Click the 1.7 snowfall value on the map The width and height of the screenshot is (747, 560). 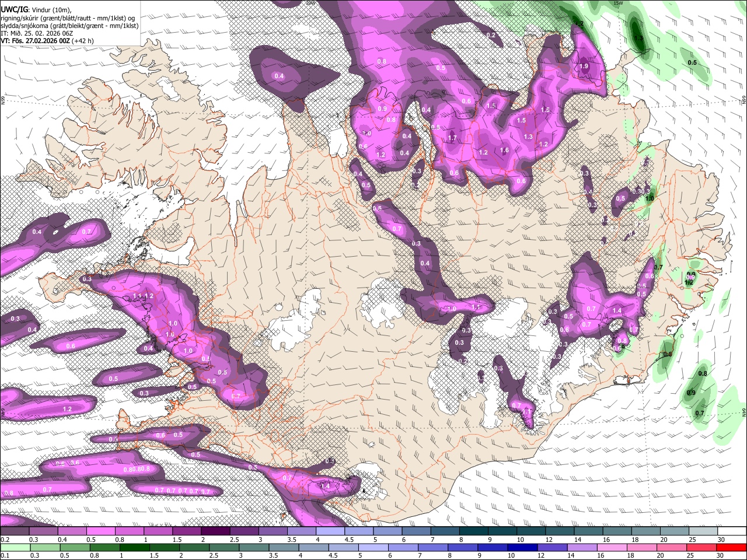pyautogui.click(x=452, y=138)
